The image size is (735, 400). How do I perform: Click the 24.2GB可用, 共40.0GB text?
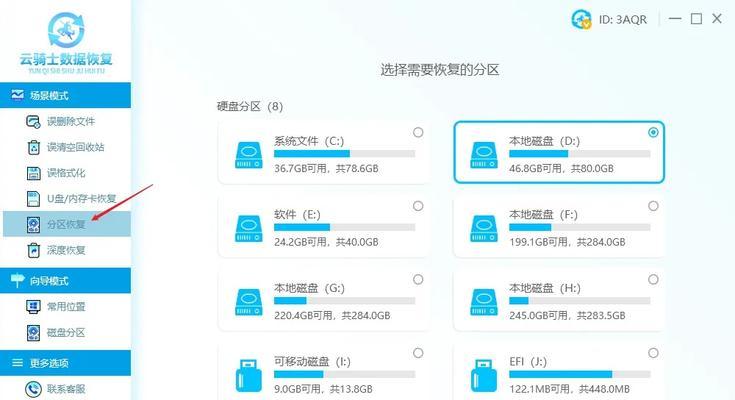click(x=326, y=242)
